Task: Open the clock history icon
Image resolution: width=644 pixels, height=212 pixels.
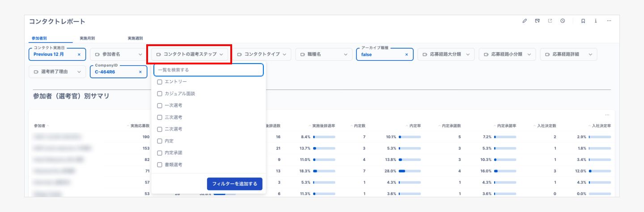Action: point(563,21)
